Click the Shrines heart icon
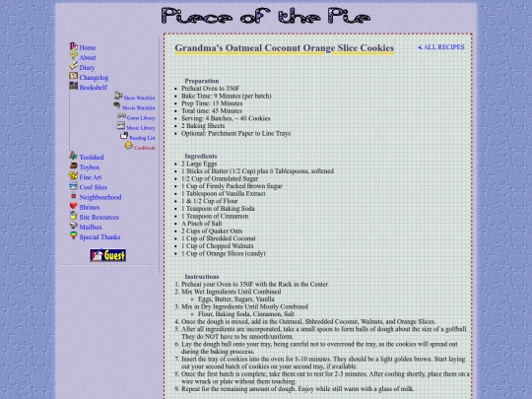Screen dimensions: 532x399 tap(73, 206)
